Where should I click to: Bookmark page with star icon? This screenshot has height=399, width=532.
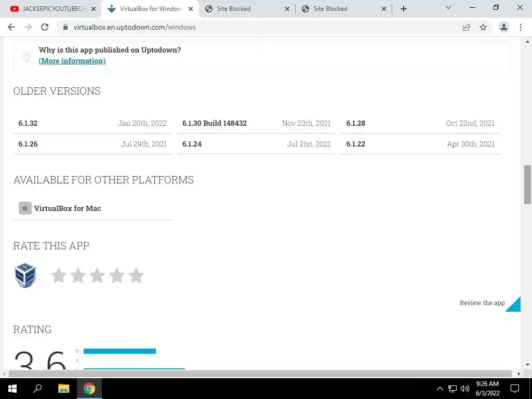click(483, 27)
